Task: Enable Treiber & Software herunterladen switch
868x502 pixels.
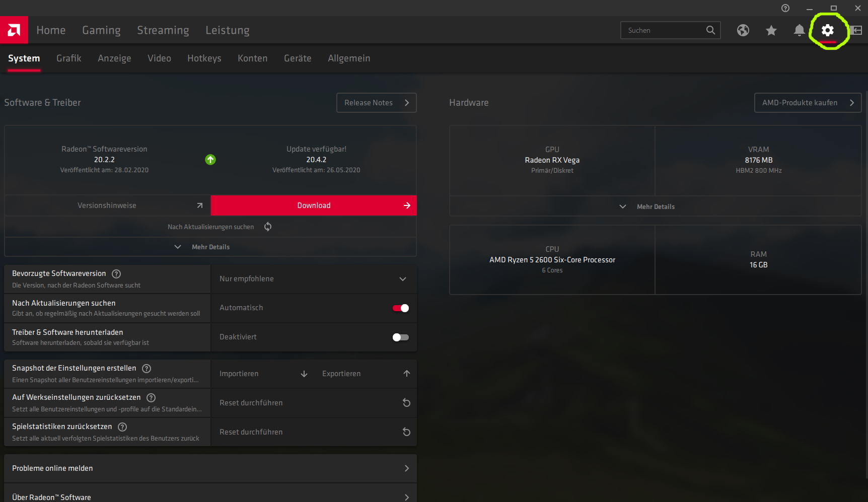Action: 401,337
